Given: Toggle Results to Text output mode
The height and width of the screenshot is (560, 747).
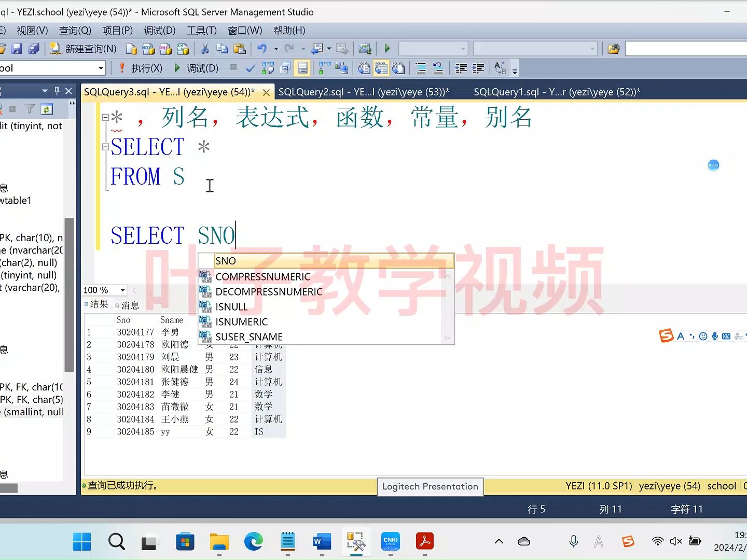Looking at the screenshot, I should click(364, 68).
